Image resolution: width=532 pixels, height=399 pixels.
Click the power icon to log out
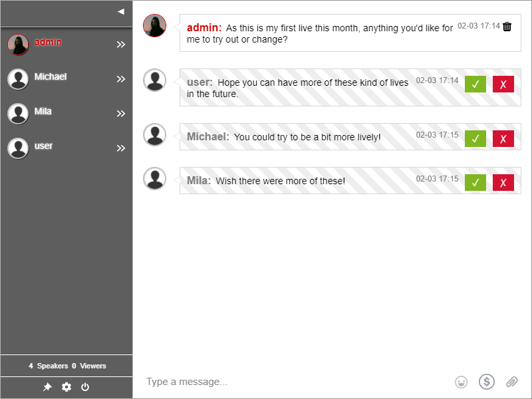(x=85, y=387)
